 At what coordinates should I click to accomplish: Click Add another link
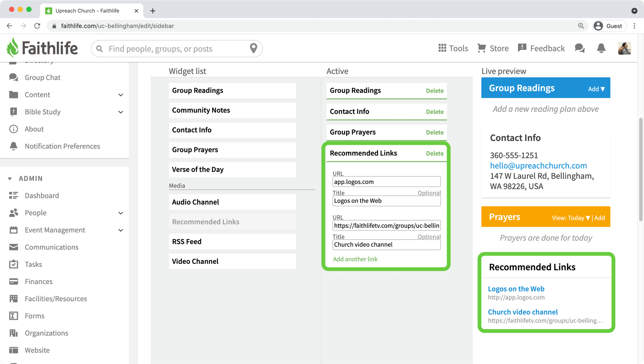pos(355,259)
